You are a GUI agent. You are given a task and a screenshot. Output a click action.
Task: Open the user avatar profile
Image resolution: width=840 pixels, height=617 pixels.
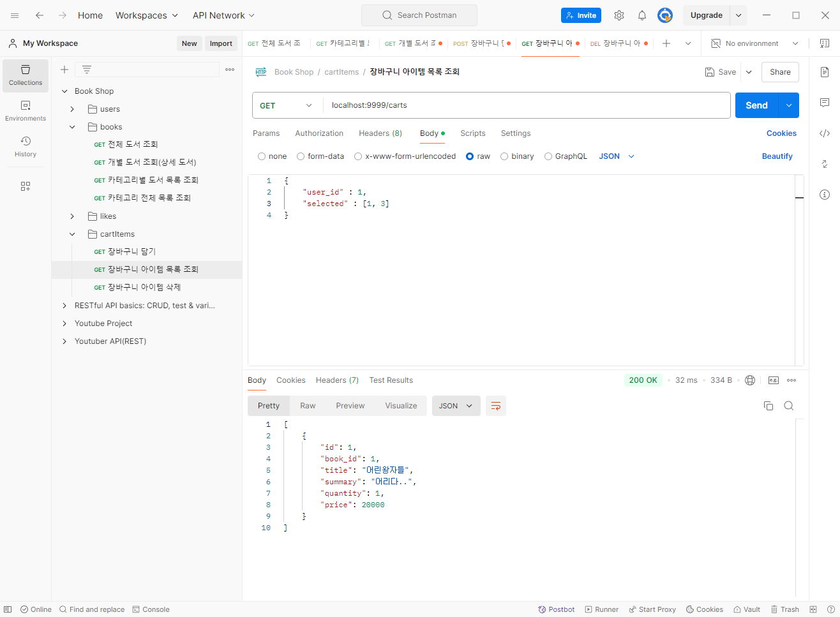click(665, 15)
